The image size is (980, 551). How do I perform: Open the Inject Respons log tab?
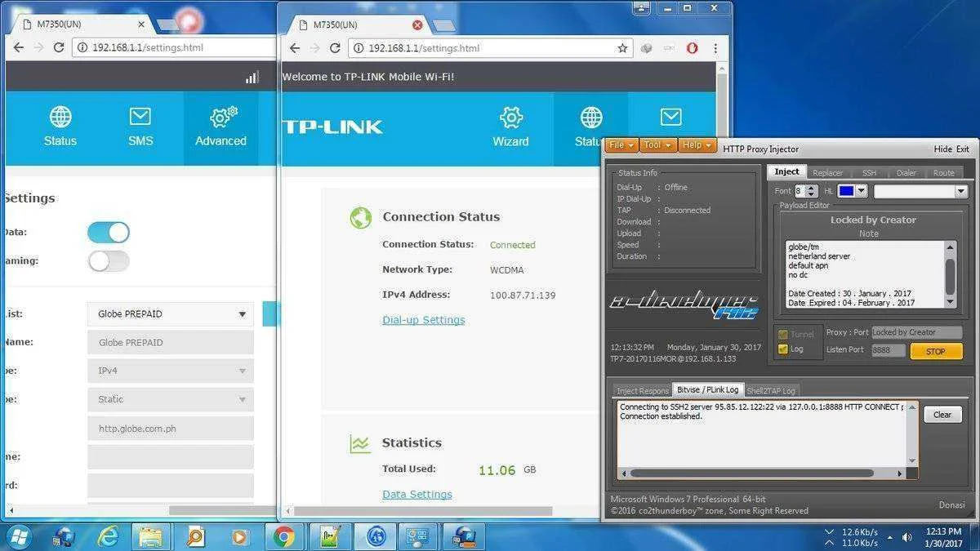coord(642,391)
